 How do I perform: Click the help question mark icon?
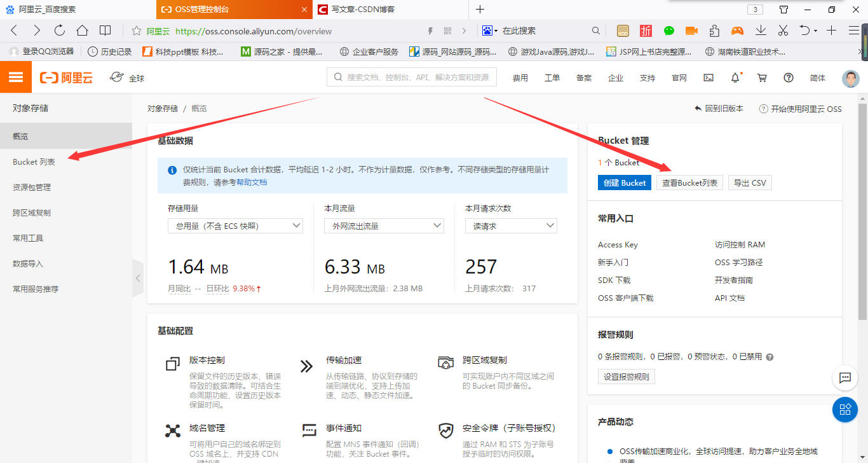point(789,77)
